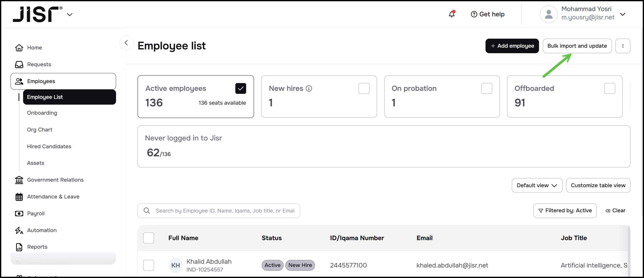Click the Home sidebar icon
This screenshot has height=278, width=644.
[x=19, y=48]
